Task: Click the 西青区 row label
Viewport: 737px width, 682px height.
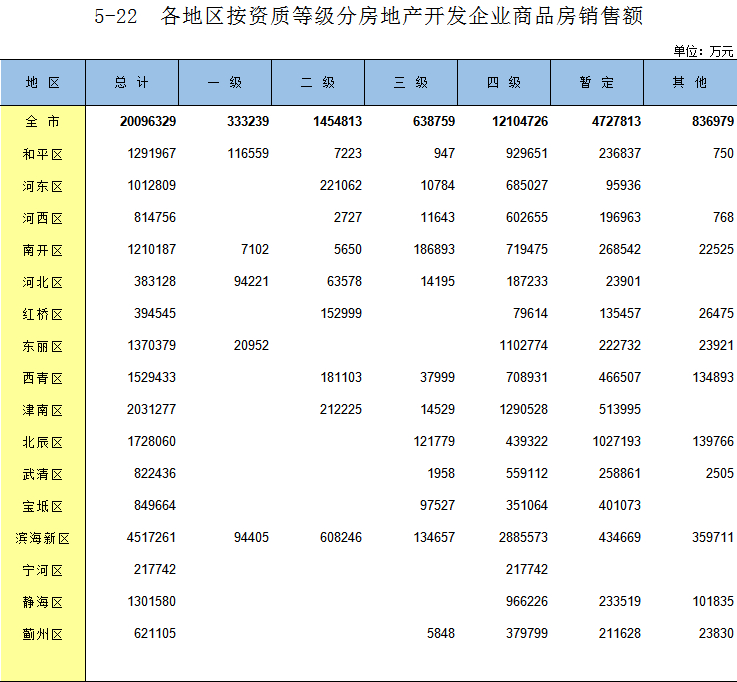Action: click(x=43, y=378)
